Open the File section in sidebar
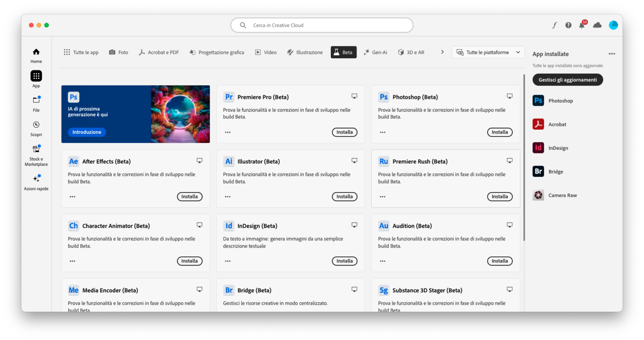The image size is (644, 340). point(36,103)
